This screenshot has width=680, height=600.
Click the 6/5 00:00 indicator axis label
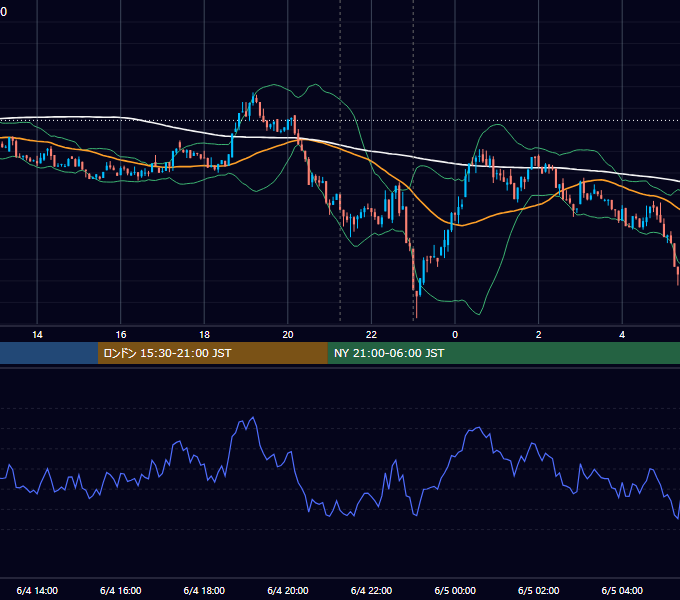click(x=455, y=590)
